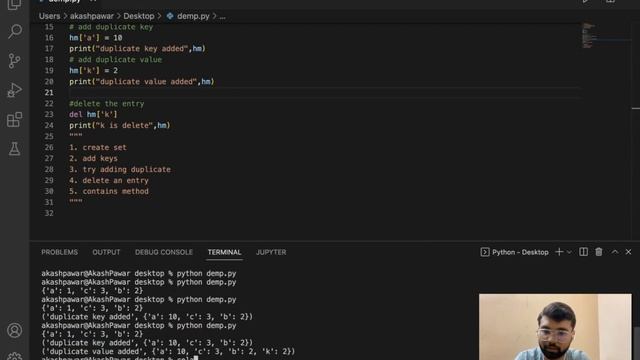Viewport: 640px width, 360px height.
Task: Click the 'duplicate key added' print line
Action: 138,49
